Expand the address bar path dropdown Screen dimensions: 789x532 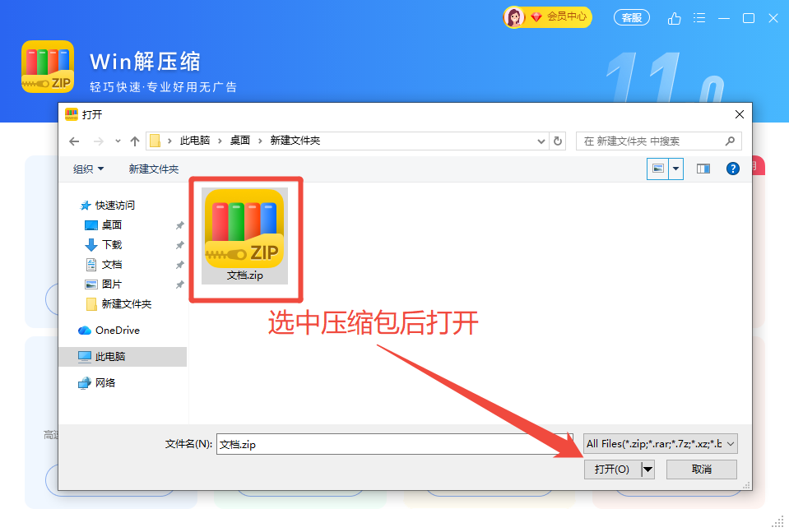541,141
